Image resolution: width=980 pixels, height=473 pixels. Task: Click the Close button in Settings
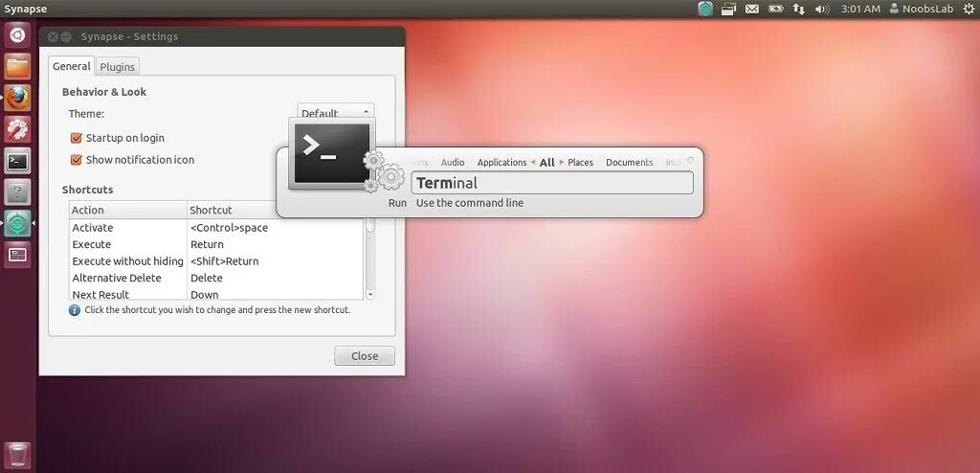click(x=365, y=356)
